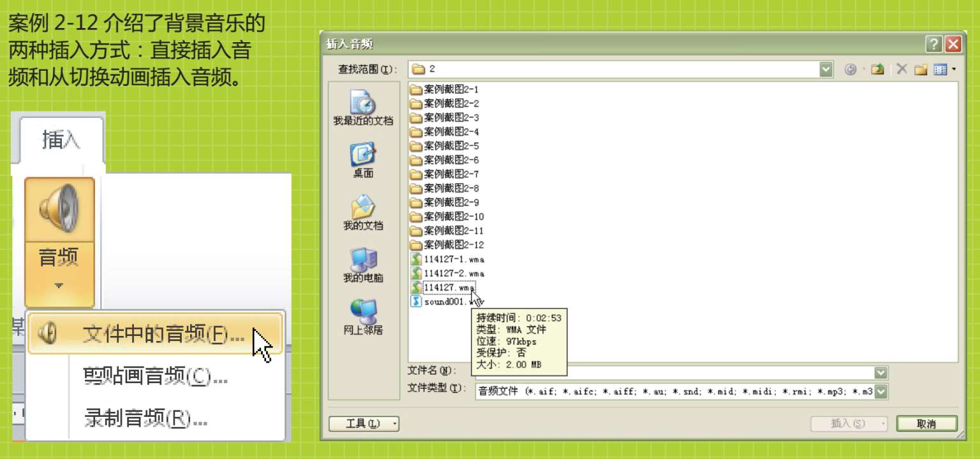The height and width of the screenshot is (459, 980).
Task: Select folder 案例截图2-3
Action: click(x=444, y=118)
